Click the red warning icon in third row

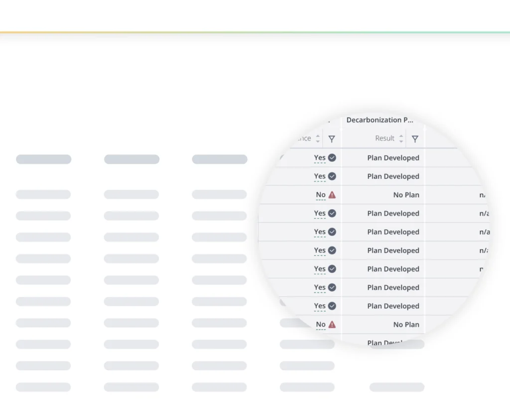pyautogui.click(x=332, y=195)
